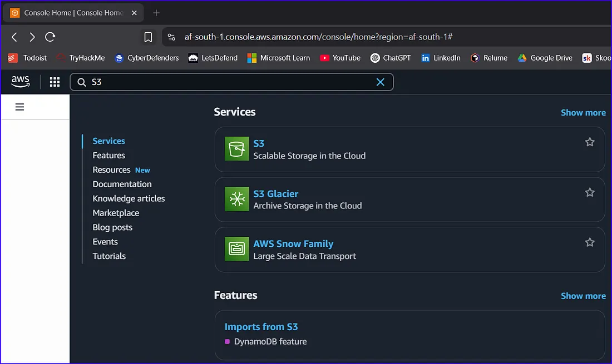612x364 pixels.
Task: Open the Relume bookmark
Action: pyautogui.click(x=488, y=58)
